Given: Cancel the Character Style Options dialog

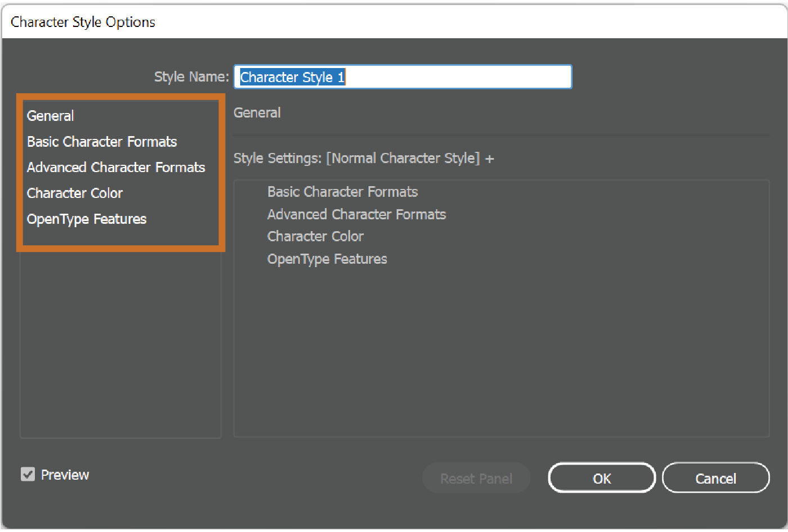Looking at the screenshot, I should (715, 478).
